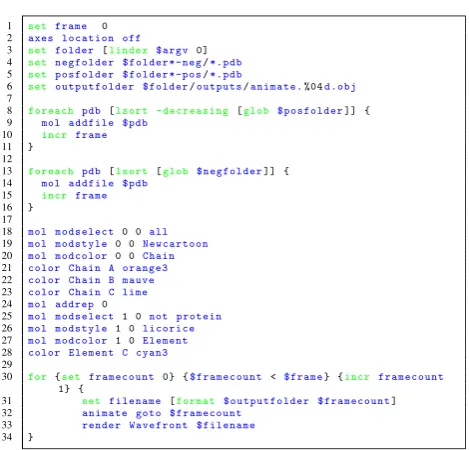The image size is (469, 450).
Task: Click the 'mol addrep 0' line
Action: [68, 304]
